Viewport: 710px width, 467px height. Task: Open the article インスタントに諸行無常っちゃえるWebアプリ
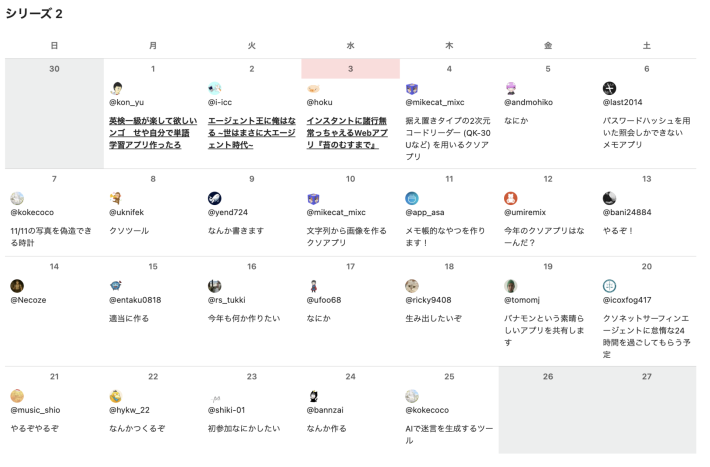point(347,133)
